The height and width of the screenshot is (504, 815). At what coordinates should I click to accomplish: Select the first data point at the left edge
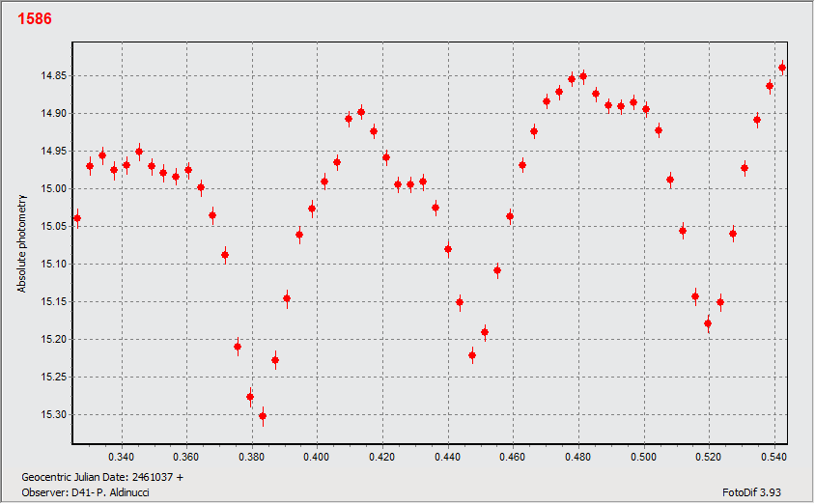77,218
